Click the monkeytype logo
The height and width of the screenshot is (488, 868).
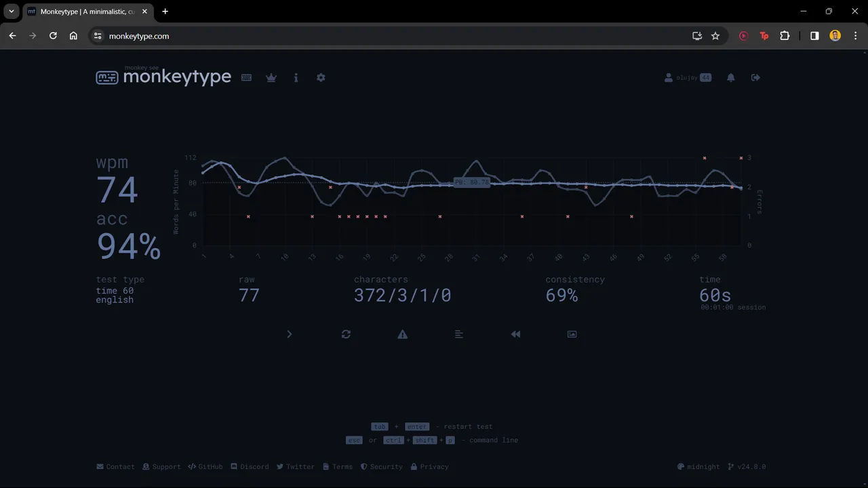click(163, 77)
